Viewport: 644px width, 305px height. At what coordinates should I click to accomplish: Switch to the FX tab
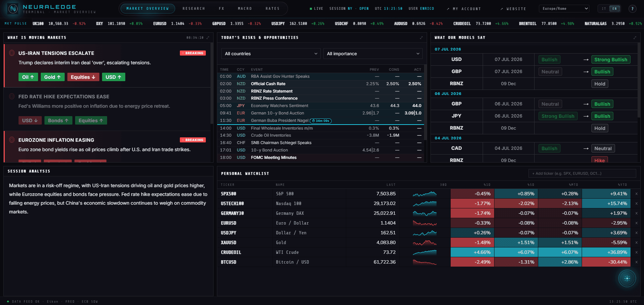[221, 9]
